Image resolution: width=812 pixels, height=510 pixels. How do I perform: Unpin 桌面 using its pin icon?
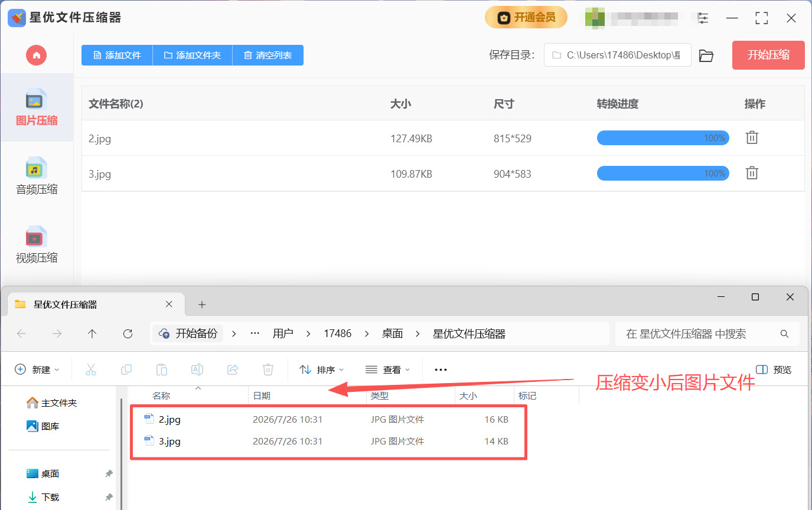(x=109, y=473)
